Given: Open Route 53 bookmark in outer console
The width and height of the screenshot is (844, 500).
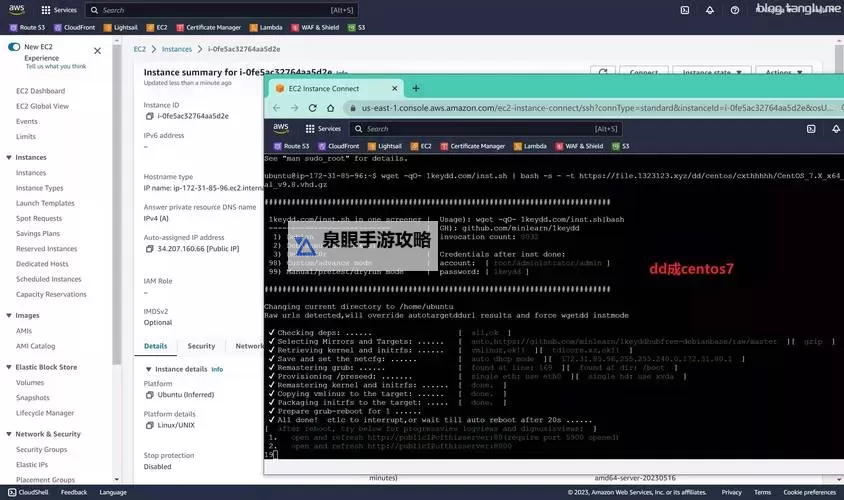Looking at the screenshot, I should (x=27, y=27).
